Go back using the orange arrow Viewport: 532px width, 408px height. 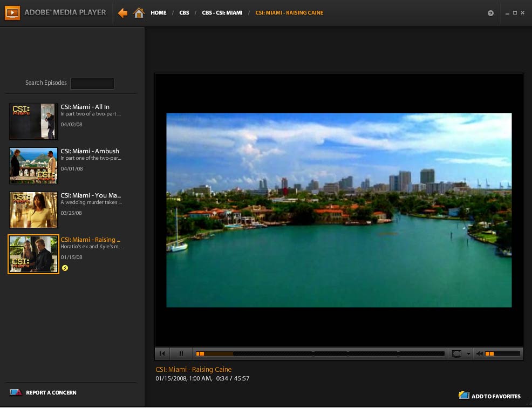pyautogui.click(x=122, y=13)
